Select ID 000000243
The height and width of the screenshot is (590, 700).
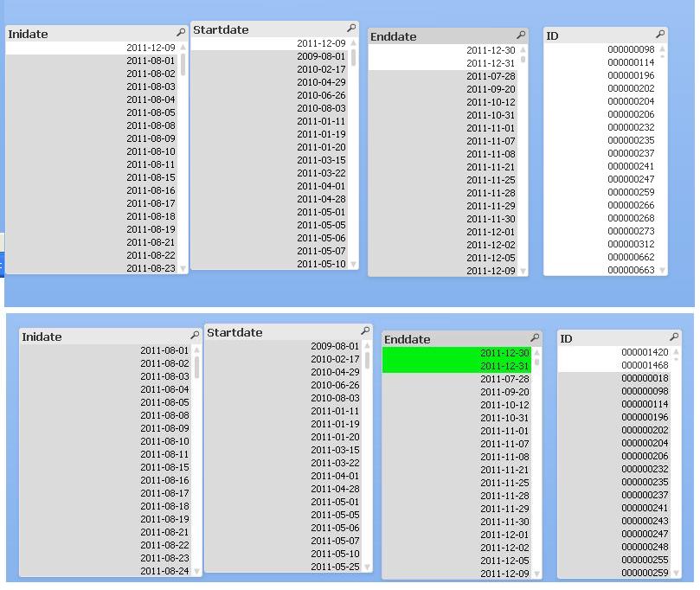pos(615,521)
